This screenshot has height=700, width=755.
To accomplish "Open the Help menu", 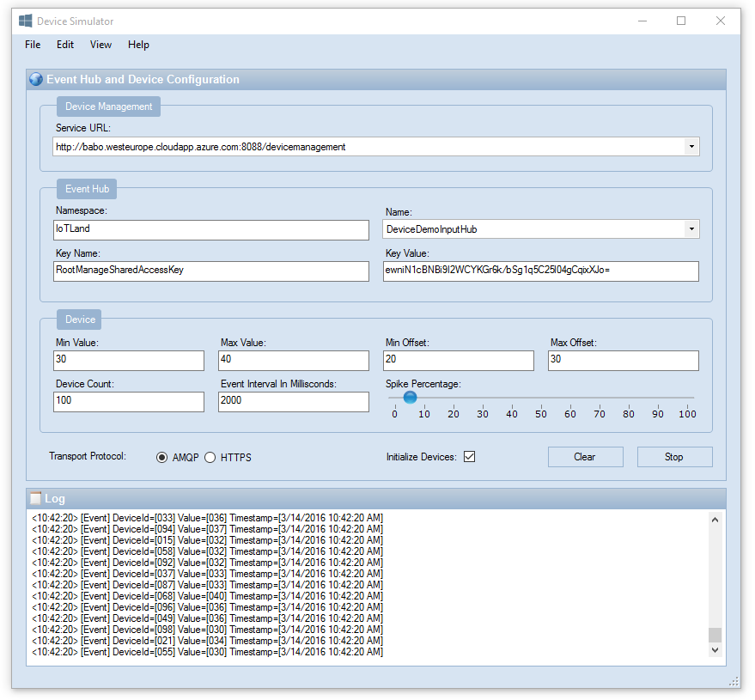I will click(x=138, y=45).
